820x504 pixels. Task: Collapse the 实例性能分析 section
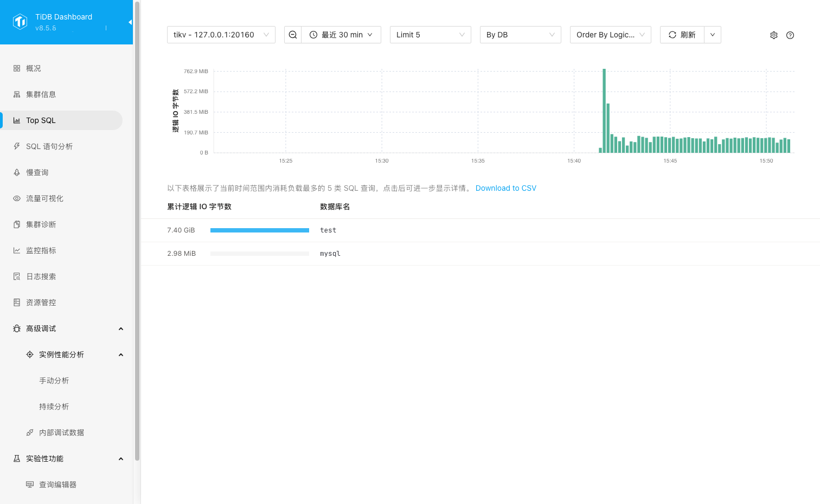click(120, 354)
